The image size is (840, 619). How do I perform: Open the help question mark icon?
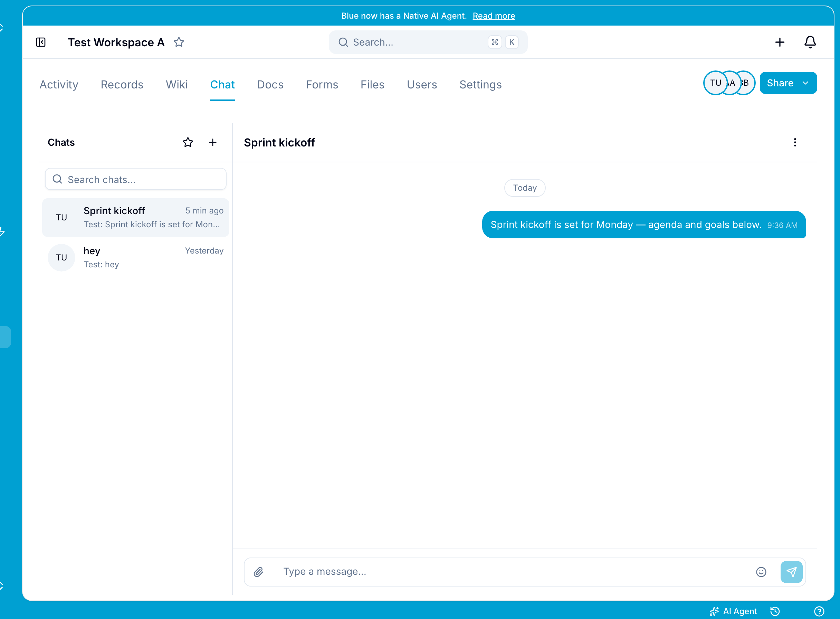tap(819, 611)
